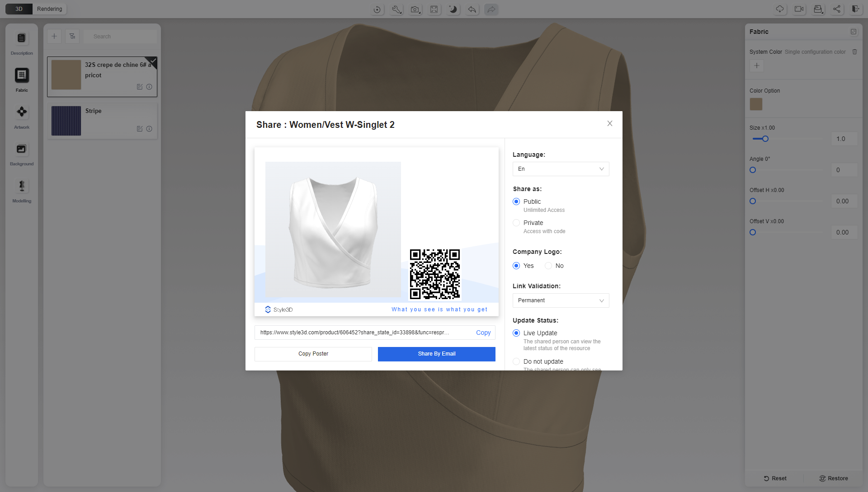Open the Background sidebar panel
The height and width of the screenshot is (492, 868).
(x=22, y=149)
